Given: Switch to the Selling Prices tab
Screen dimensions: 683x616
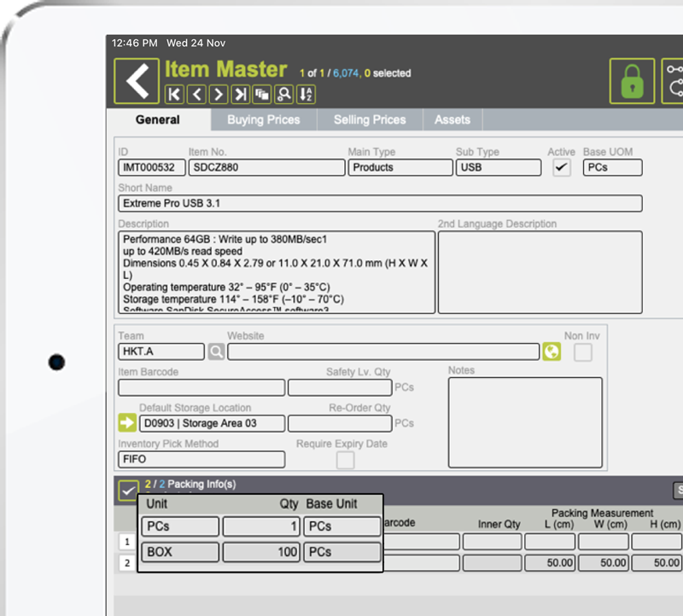Looking at the screenshot, I should (370, 119).
